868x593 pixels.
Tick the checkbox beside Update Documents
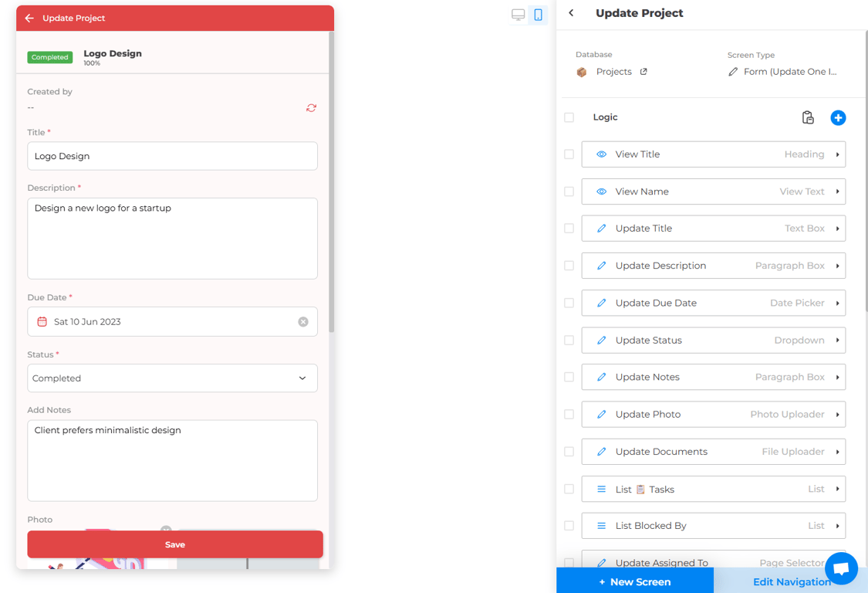[569, 451]
